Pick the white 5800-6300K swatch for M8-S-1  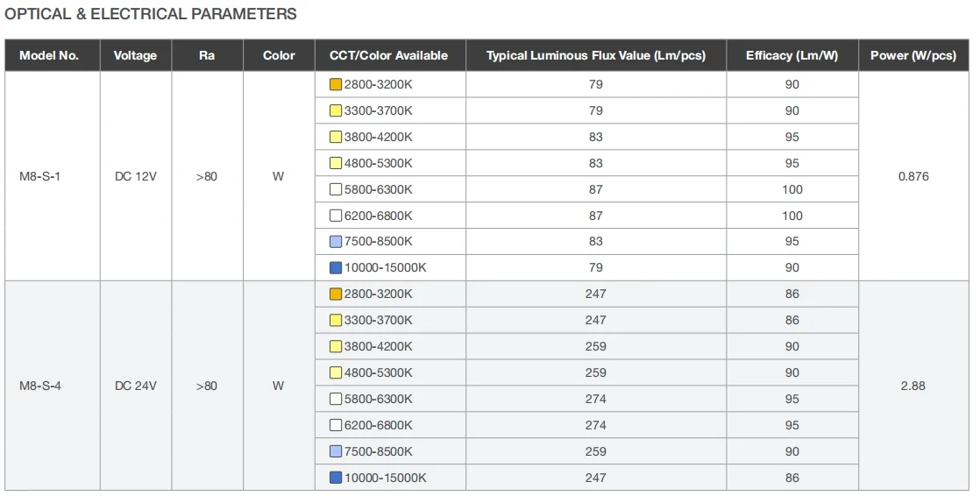tap(335, 189)
